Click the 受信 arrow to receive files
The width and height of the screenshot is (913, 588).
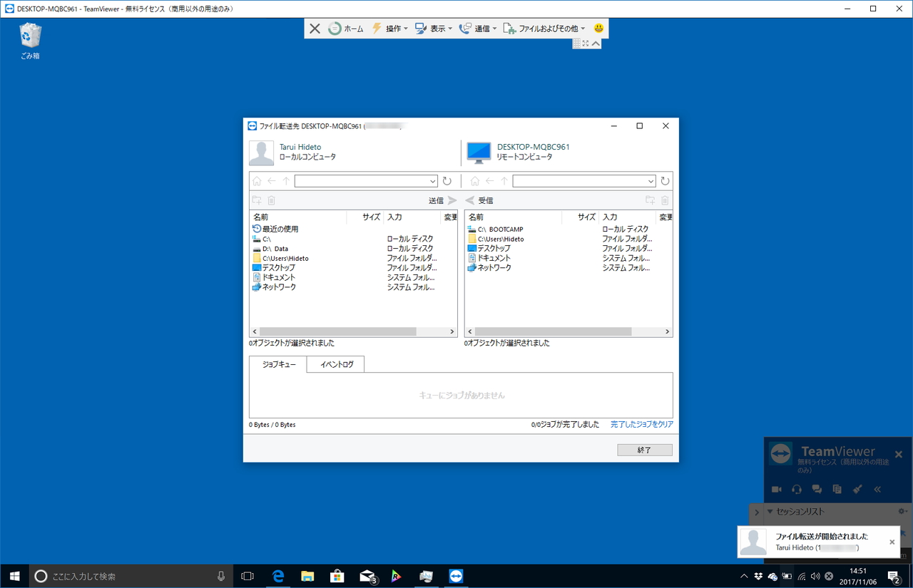[471, 200]
